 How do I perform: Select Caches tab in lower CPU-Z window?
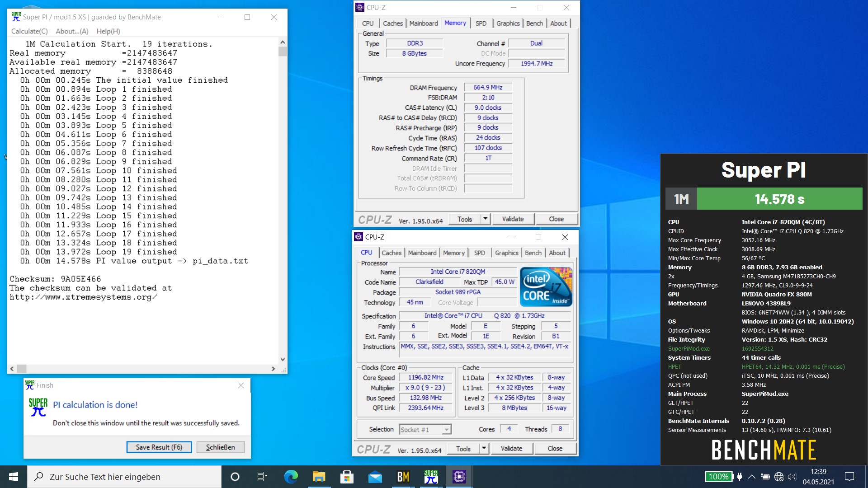coord(392,253)
